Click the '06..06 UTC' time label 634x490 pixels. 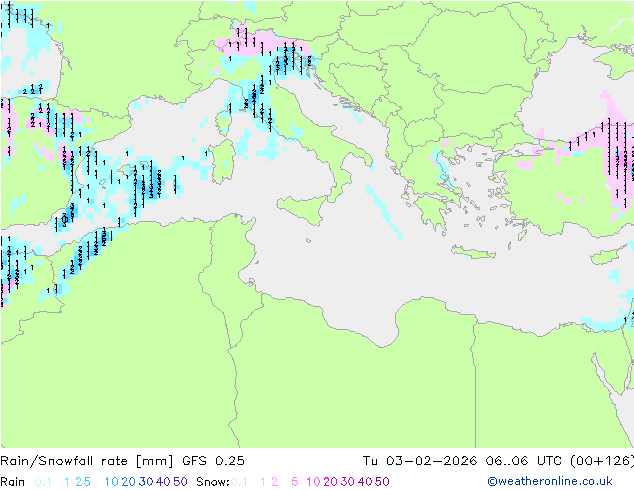[524, 461]
